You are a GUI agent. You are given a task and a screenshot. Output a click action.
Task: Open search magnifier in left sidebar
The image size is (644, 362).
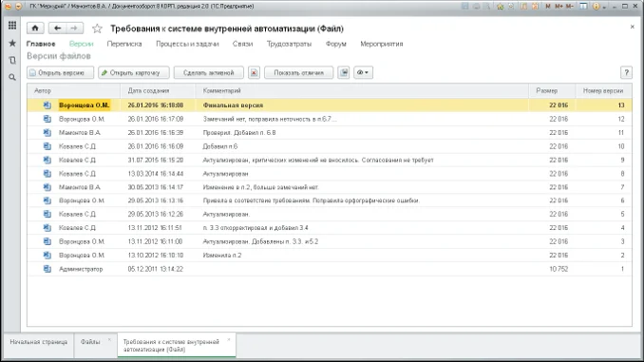click(x=12, y=77)
